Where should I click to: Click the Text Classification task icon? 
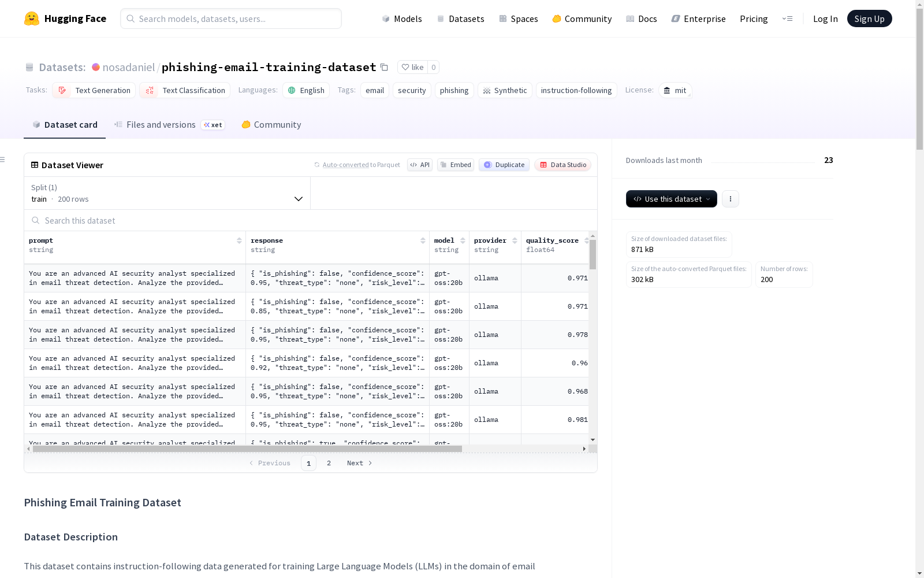(x=150, y=90)
